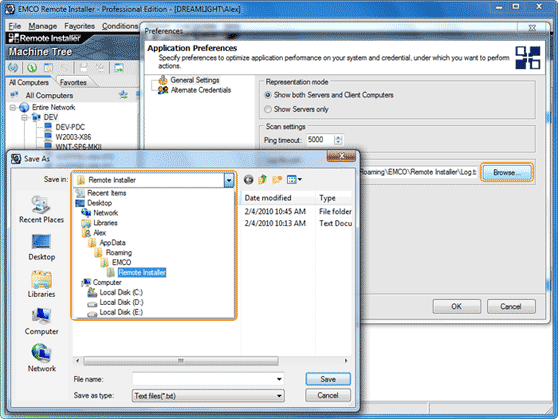
Task: Click left scroll arrow in Save As list
Action: pos(78,361)
